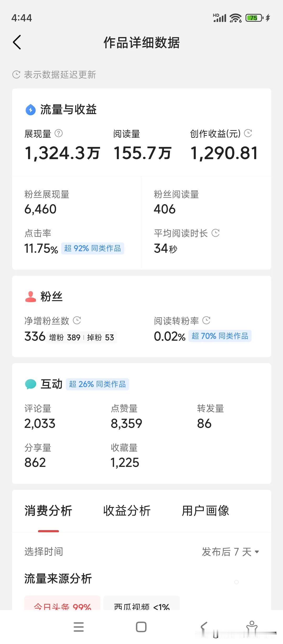
Task: Tap delay clock icon next to 创作收益(元)
Action: click(248, 133)
